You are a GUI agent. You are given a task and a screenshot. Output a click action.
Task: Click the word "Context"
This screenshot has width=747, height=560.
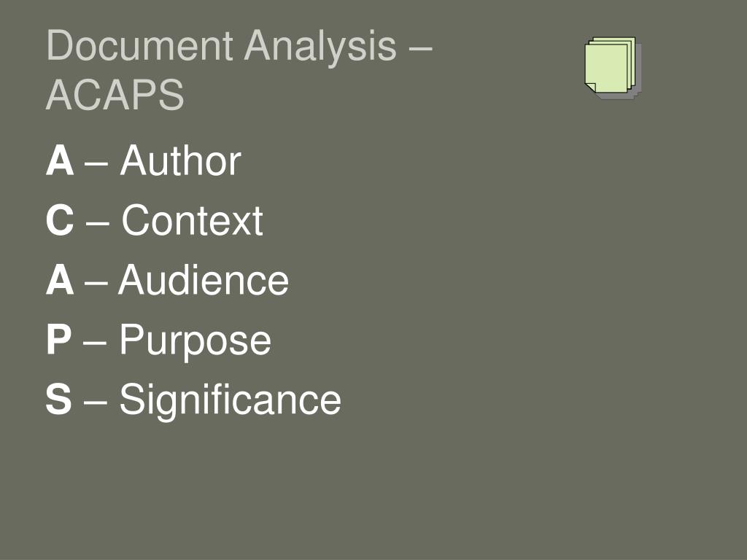point(192,219)
